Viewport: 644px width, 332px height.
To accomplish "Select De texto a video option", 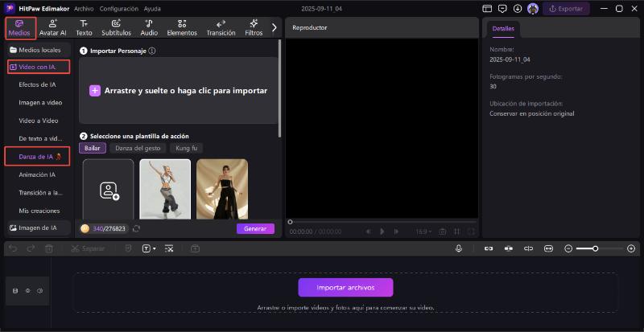I will [40, 139].
